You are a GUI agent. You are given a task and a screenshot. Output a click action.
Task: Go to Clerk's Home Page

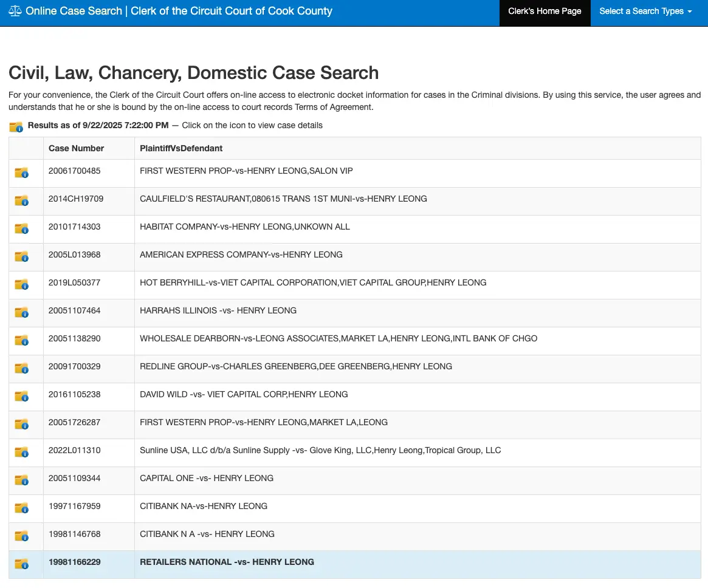pyautogui.click(x=545, y=12)
